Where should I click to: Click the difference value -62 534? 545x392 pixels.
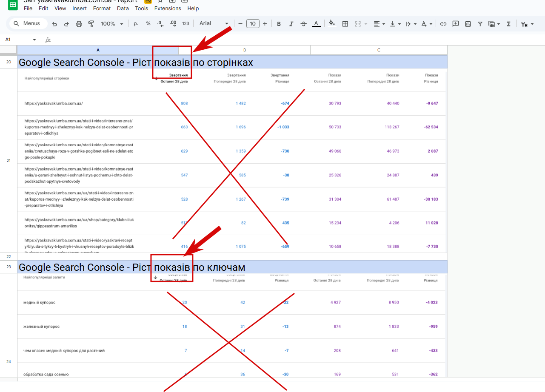pyautogui.click(x=431, y=127)
